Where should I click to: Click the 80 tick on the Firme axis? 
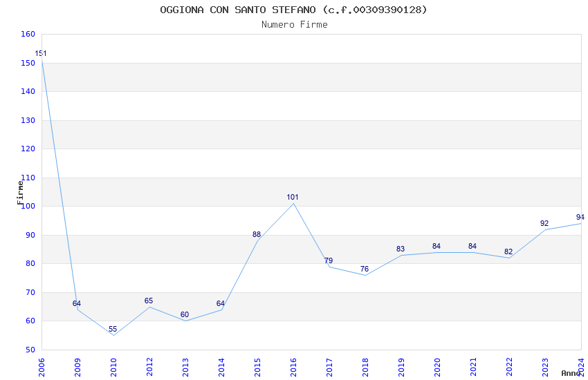(30, 263)
